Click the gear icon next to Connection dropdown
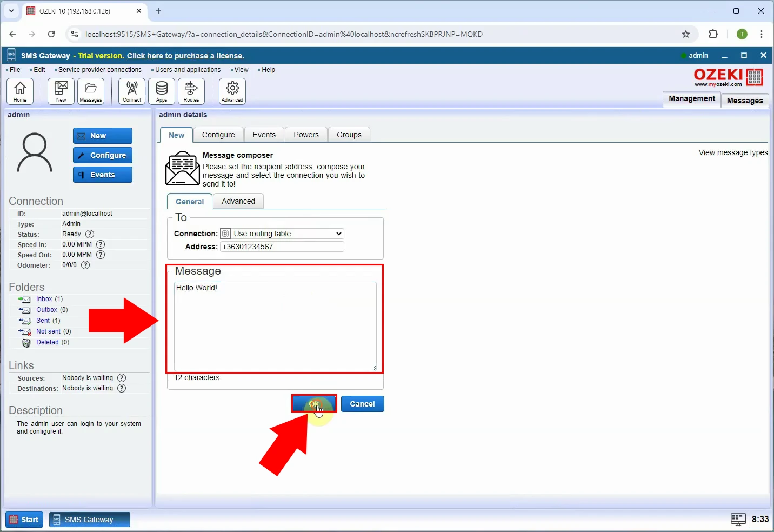 [x=225, y=234]
